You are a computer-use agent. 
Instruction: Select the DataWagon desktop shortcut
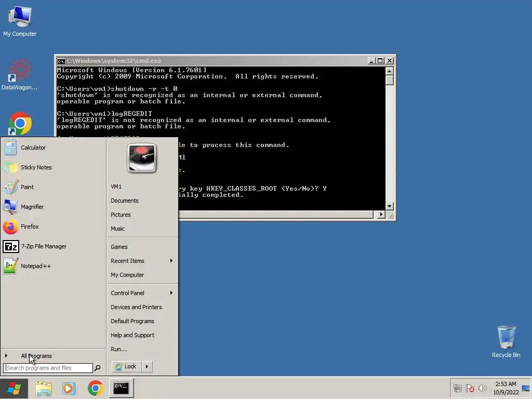(x=19, y=75)
